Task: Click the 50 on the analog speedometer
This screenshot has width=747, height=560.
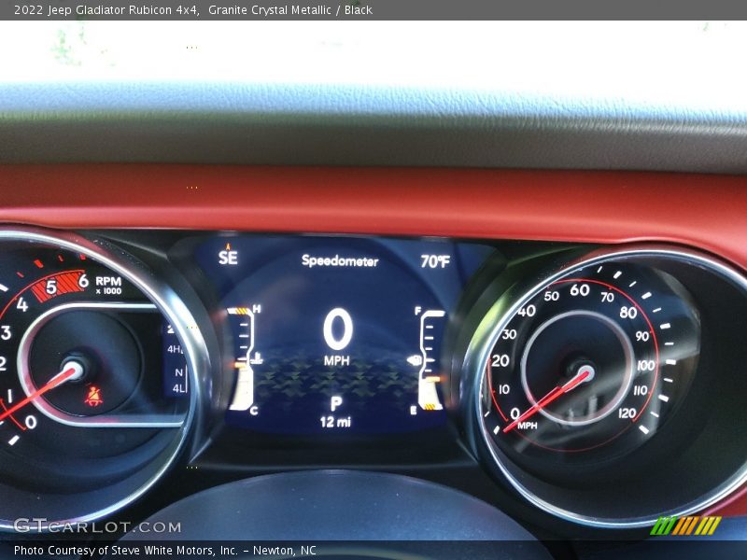Action: (551, 296)
